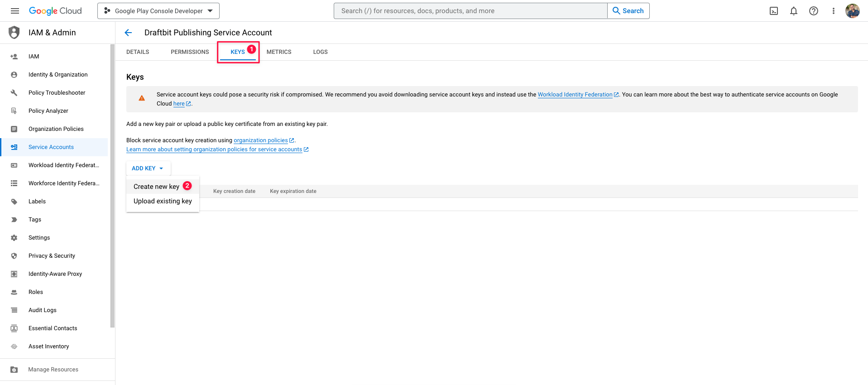Open Organization Policies in sidebar
This screenshot has height=385, width=868.
54,129
